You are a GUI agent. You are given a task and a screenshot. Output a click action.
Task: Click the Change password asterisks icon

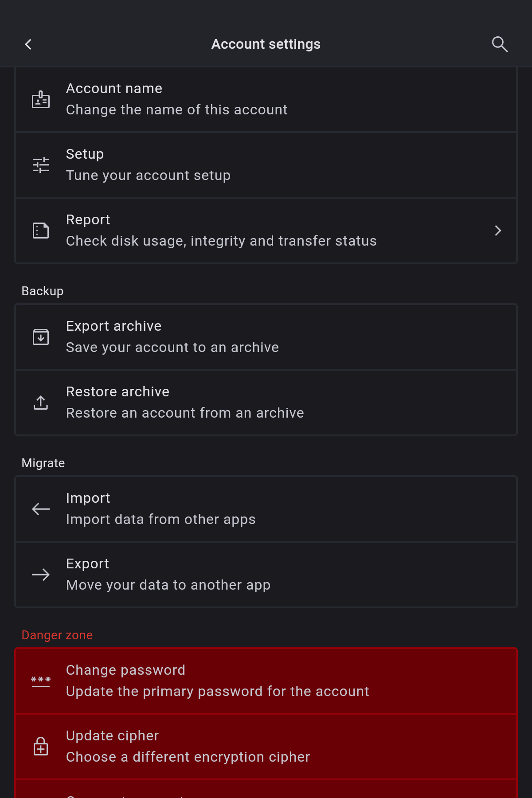(41, 681)
